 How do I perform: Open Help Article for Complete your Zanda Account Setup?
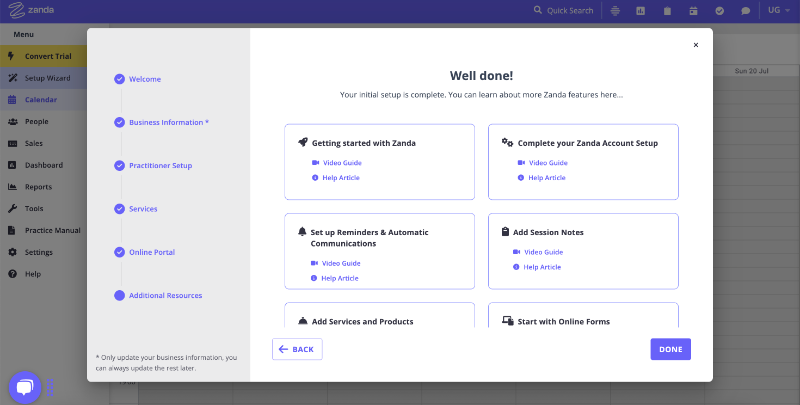coord(541,178)
